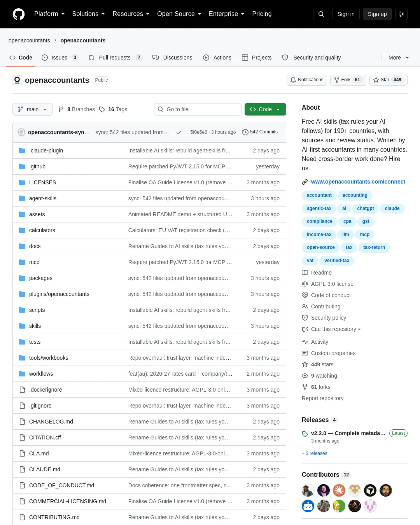The height and width of the screenshot is (525, 420).
Task: Click the openaccountants owner breadcrumb link
Action: click(29, 40)
